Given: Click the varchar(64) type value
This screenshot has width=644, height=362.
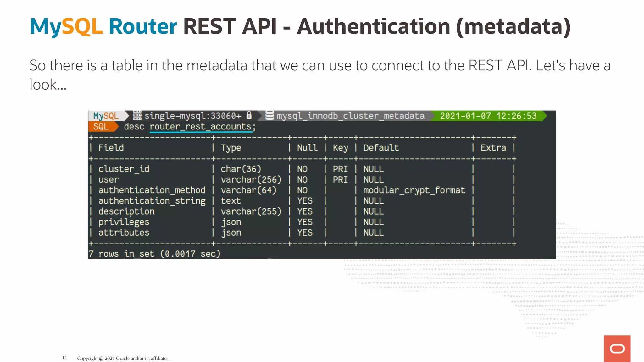Looking at the screenshot, I should point(248,190).
